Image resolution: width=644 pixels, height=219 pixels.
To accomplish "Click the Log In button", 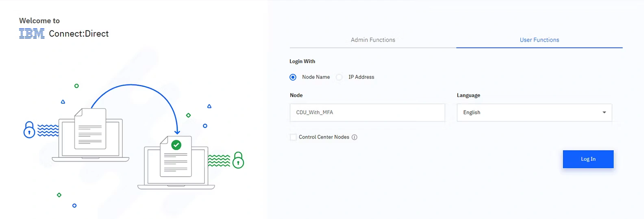I will (588, 159).
